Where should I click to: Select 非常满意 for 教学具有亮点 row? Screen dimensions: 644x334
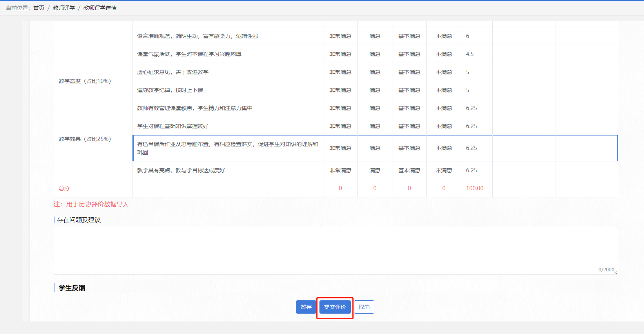tap(340, 170)
